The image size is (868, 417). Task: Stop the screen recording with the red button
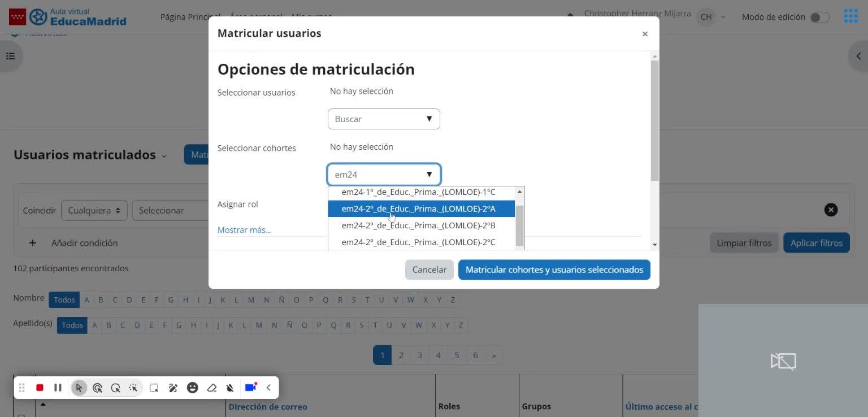click(40, 388)
